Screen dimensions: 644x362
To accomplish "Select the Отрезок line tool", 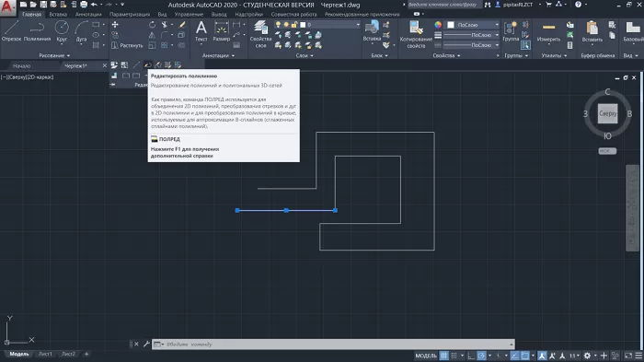I will (x=11, y=31).
